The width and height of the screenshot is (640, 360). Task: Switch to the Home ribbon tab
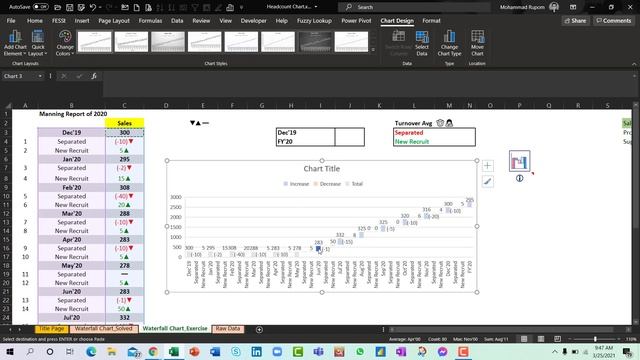35,20
